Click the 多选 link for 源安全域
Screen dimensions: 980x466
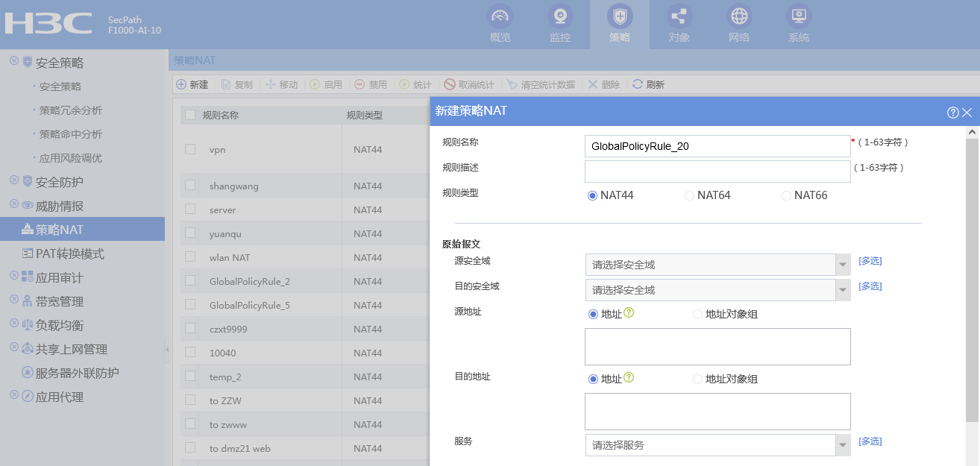(870, 261)
